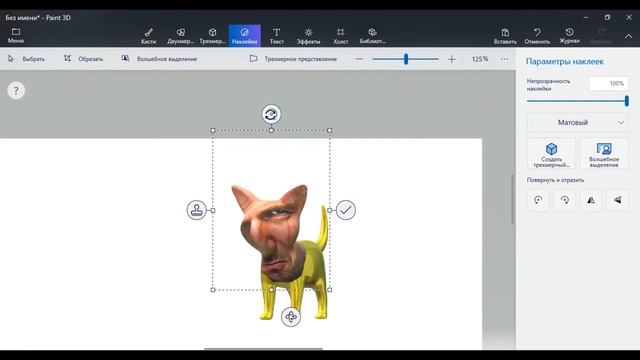Activate Волшебное выделение in the toolbar
The height and width of the screenshot is (360, 640).
[159, 59]
